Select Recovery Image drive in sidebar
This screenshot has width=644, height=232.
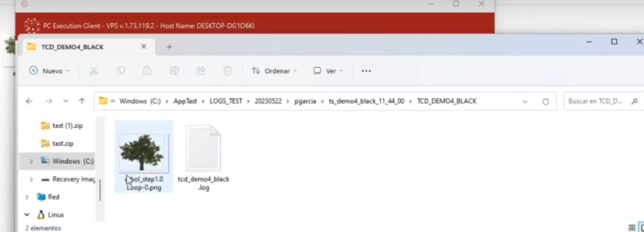68,180
